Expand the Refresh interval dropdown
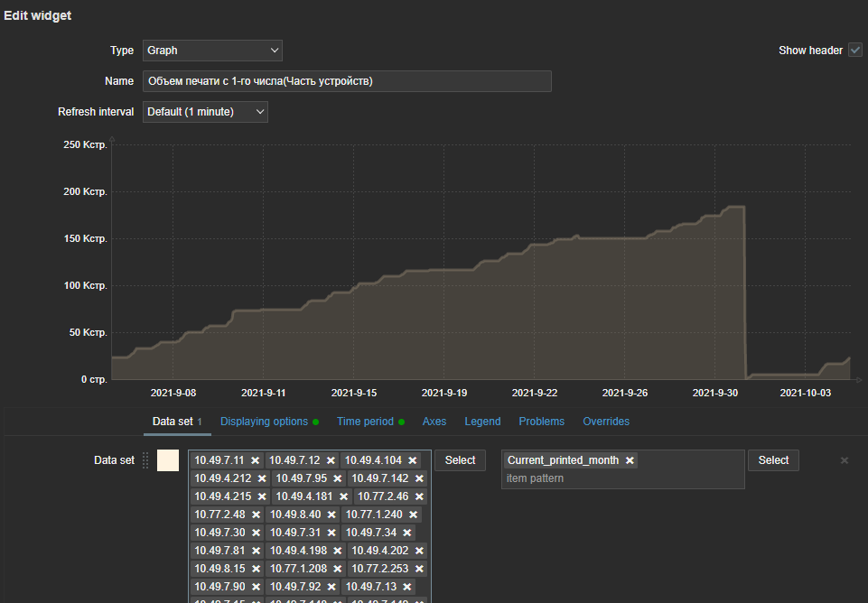Image resolution: width=868 pixels, height=603 pixels. pos(205,112)
